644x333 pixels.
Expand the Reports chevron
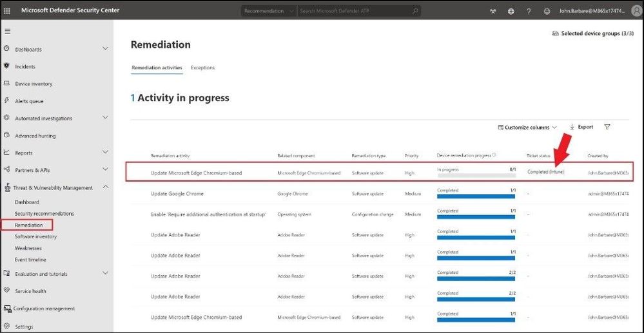[x=105, y=152]
